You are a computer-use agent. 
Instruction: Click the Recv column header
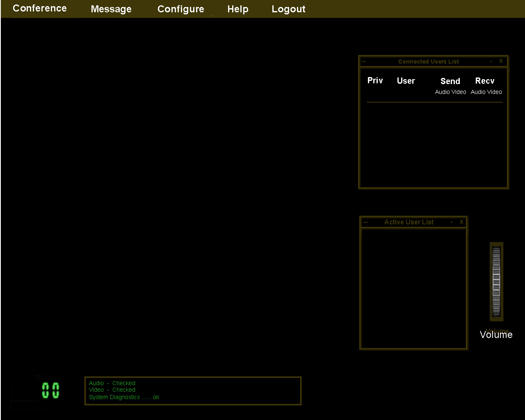(485, 81)
